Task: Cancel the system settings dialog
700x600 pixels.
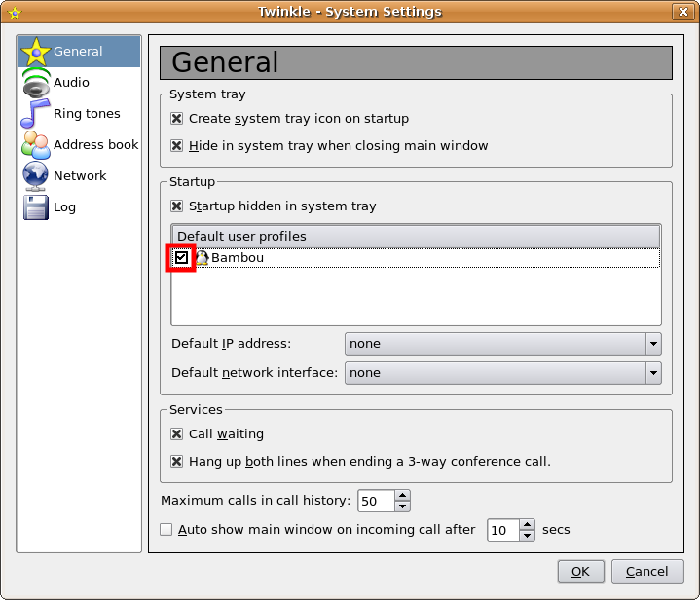Action: click(647, 572)
